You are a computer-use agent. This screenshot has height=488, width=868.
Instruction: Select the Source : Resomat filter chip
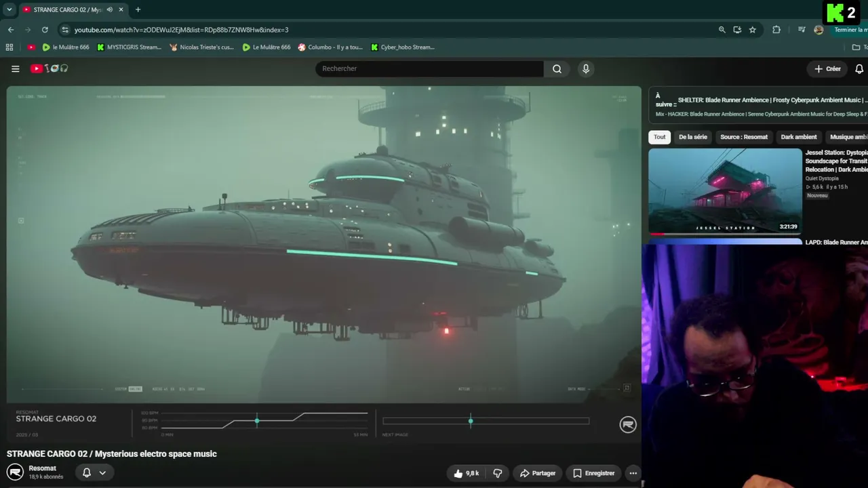pos(744,137)
